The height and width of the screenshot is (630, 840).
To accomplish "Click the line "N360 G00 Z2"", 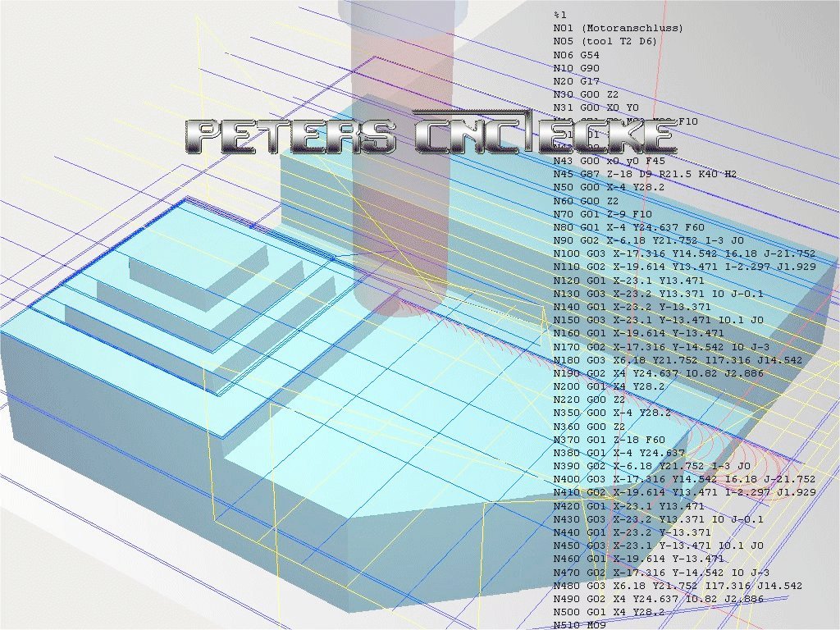I will pos(589,427).
